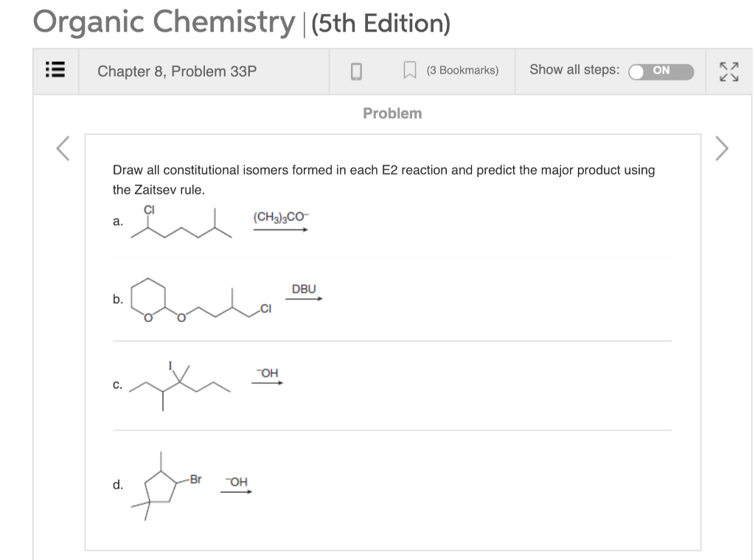
Task: Click the hamburger list icon on the left
Action: click(55, 71)
